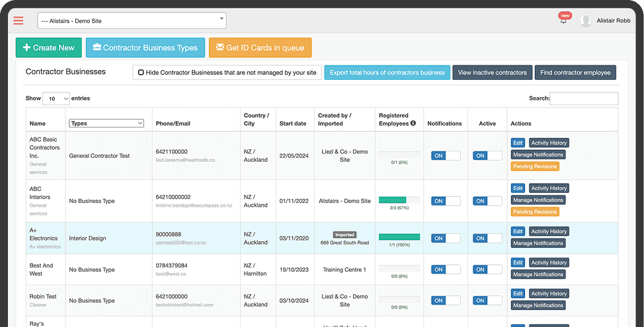Click the user avatar icon
Screen dimensions: 644x327
coord(586,20)
